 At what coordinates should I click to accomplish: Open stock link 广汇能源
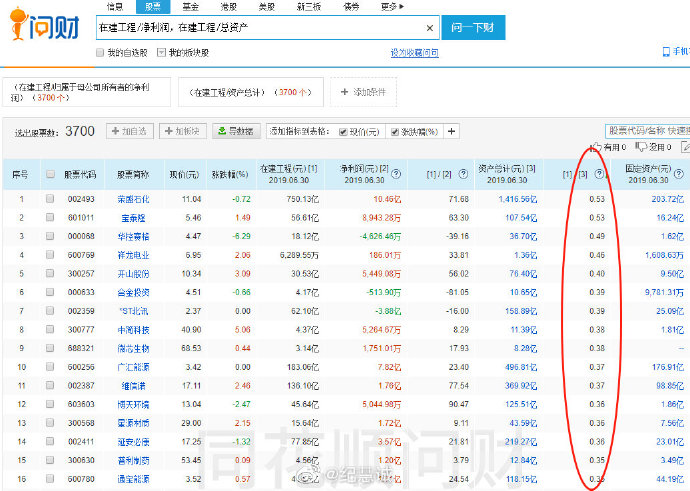click(133, 367)
